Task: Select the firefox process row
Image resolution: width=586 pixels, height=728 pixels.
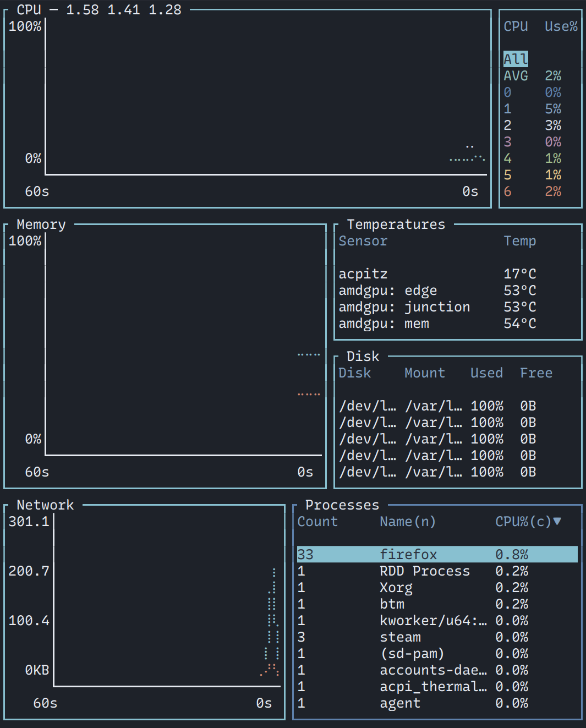Action: (x=437, y=554)
